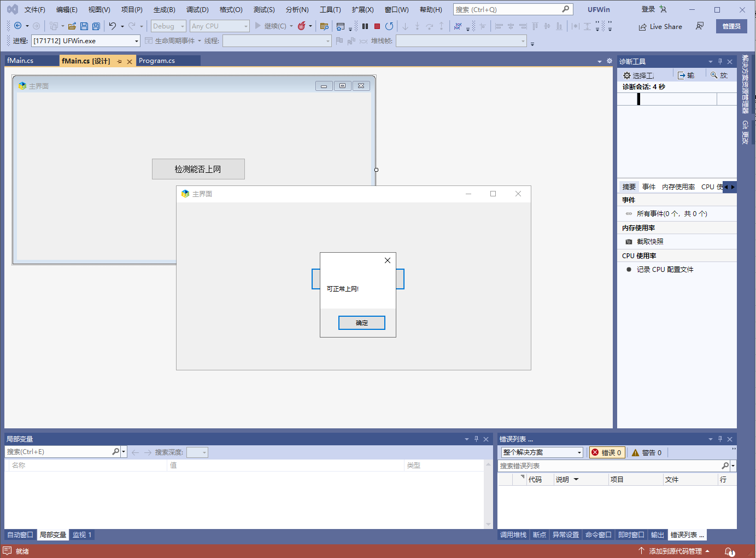The width and height of the screenshot is (756, 558).
Task: Click the open file folder icon
Action: point(72,26)
